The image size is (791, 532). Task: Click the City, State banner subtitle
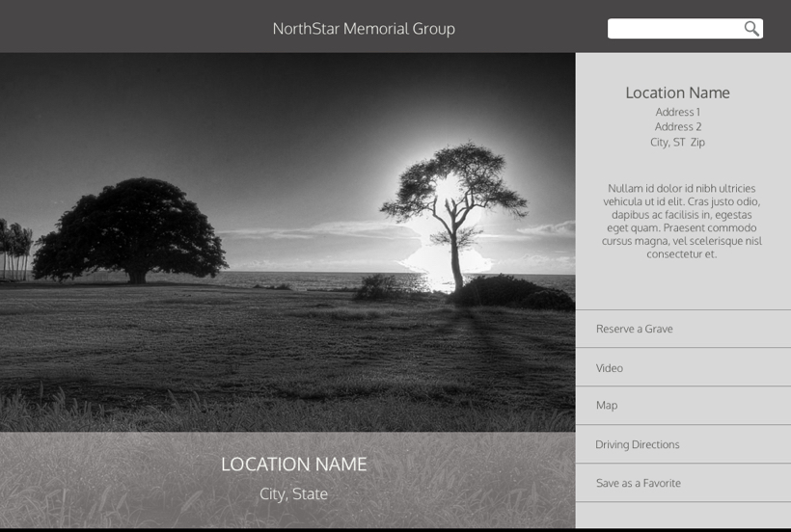pos(293,493)
